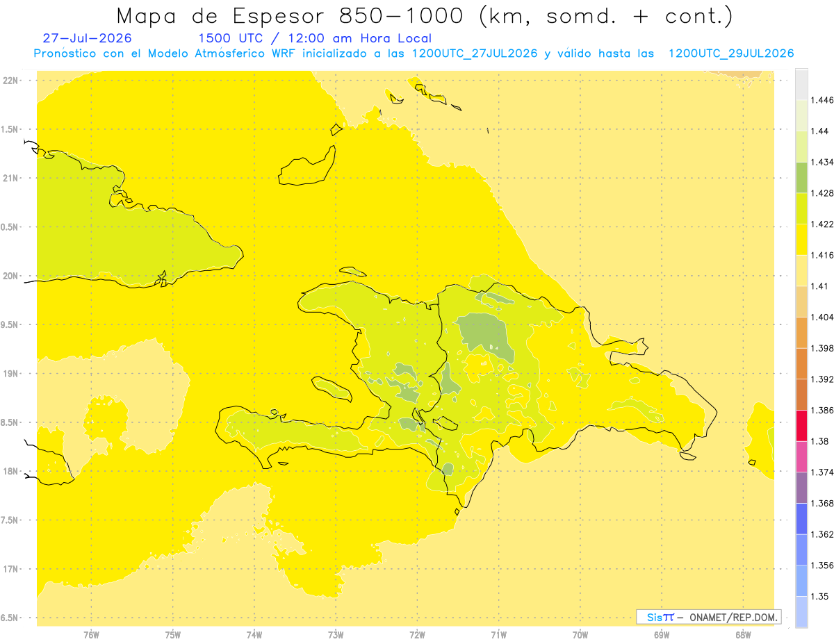
Task: Click the latitude label 18N
Action: 11,472
